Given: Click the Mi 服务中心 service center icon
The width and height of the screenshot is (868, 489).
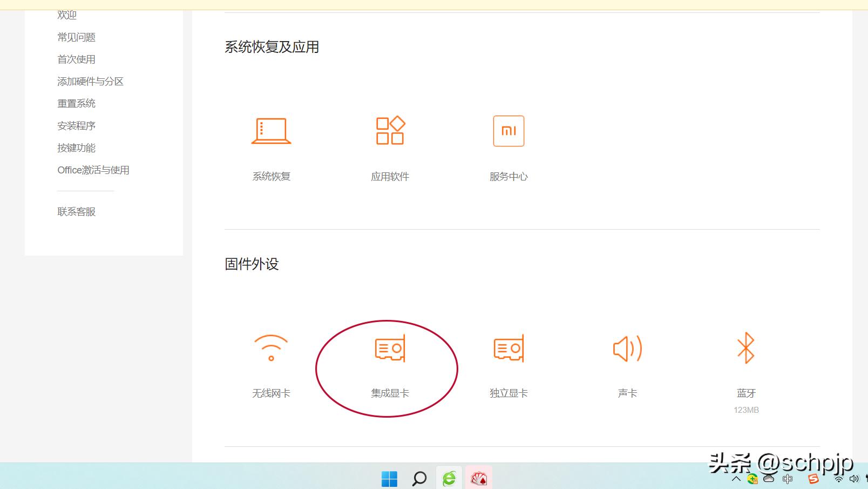Looking at the screenshot, I should coord(508,130).
